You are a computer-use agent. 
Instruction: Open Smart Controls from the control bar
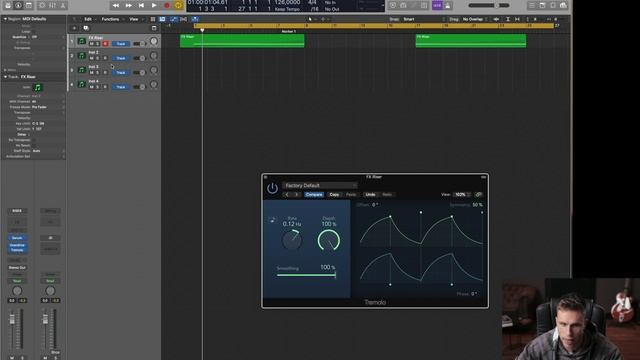[42, 5]
